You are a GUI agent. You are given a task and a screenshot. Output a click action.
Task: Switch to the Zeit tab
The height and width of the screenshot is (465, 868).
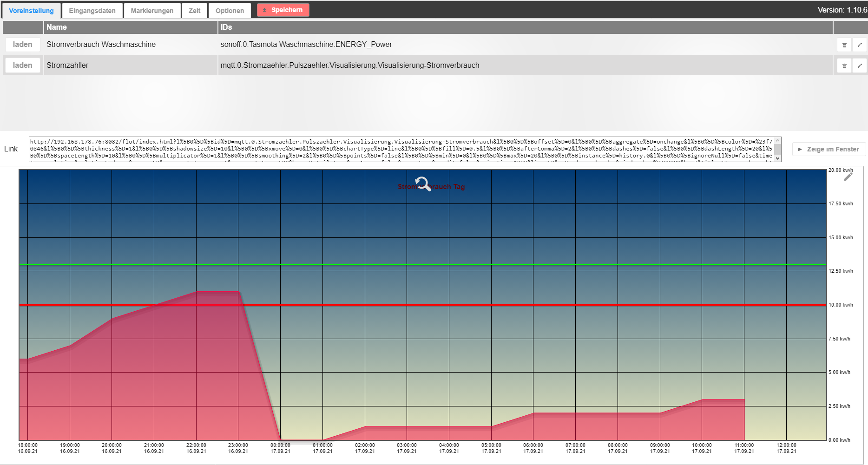click(x=194, y=10)
